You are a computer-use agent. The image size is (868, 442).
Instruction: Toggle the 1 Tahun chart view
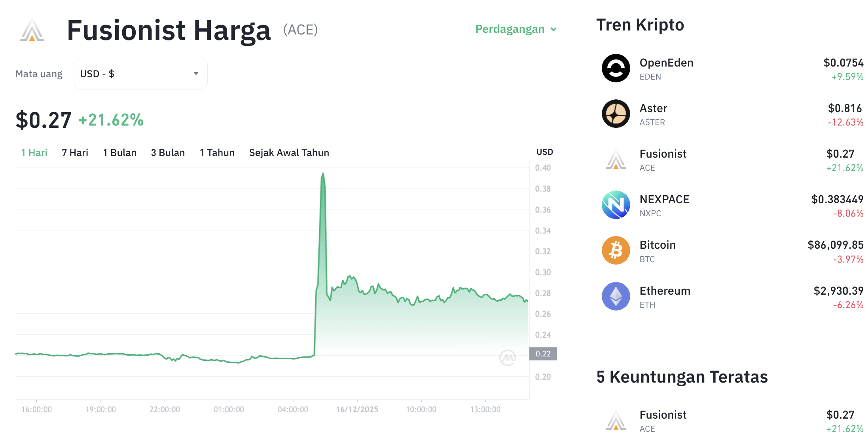tap(217, 152)
